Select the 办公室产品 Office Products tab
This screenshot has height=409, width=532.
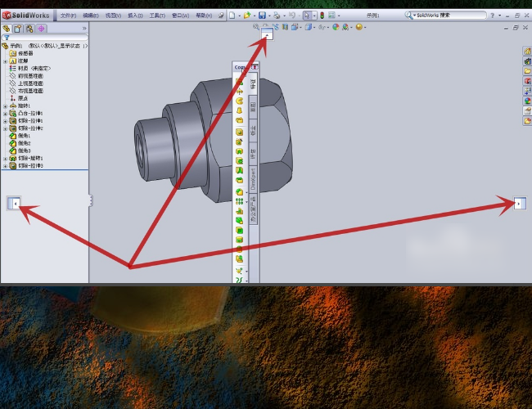coord(253,209)
